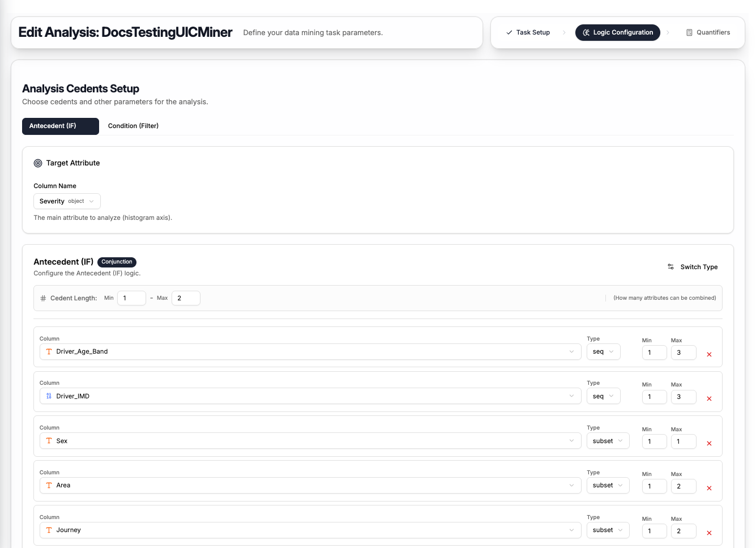Remove the Journey row using its red X
This screenshot has width=756, height=548.
click(x=709, y=533)
